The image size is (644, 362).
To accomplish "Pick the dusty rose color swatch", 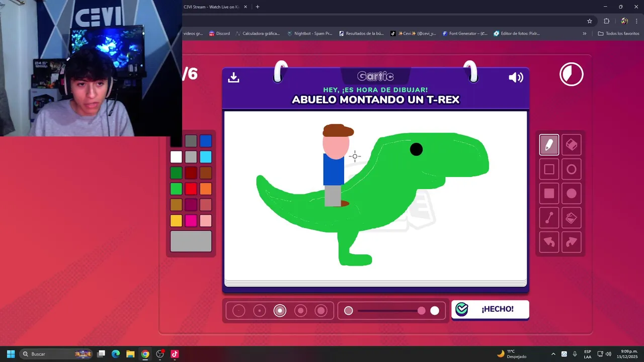I will click(x=206, y=205).
